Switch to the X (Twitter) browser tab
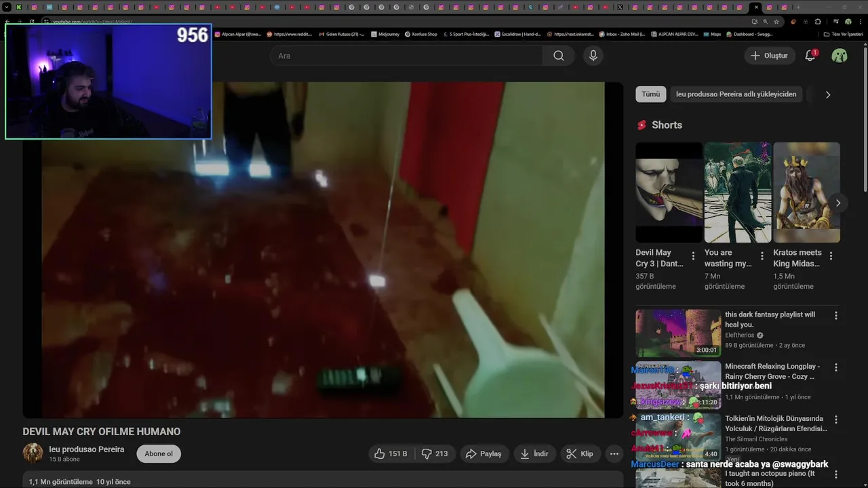Screen dimensions: 868x488 tap(620, 7)
